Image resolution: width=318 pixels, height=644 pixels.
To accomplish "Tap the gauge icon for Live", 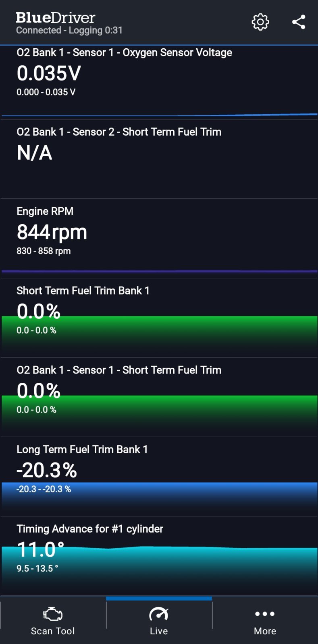I will coord(159,614).
